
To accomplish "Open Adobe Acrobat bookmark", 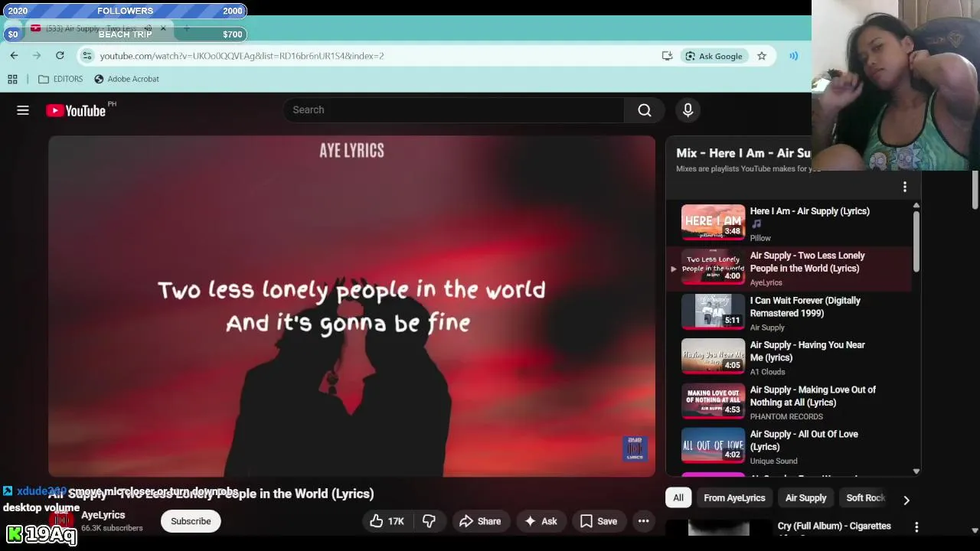I will click(x=126, y=79).
